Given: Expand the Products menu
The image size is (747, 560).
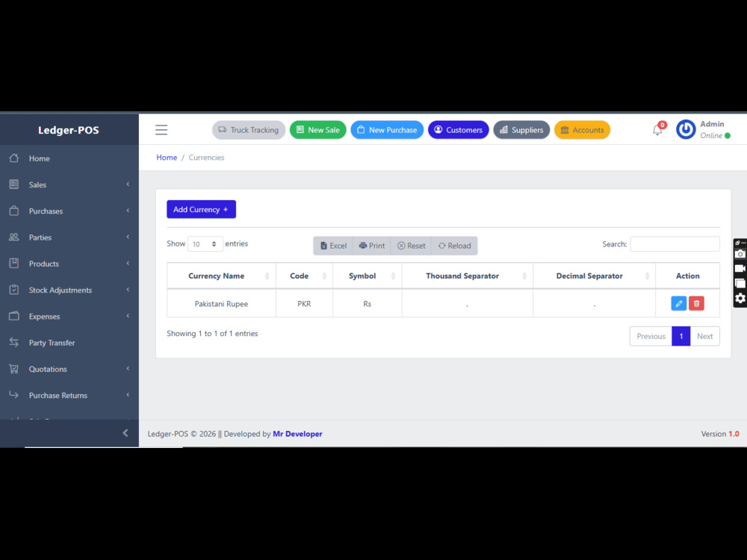Looking at the screenshot, I should click(x=69, y=264).
